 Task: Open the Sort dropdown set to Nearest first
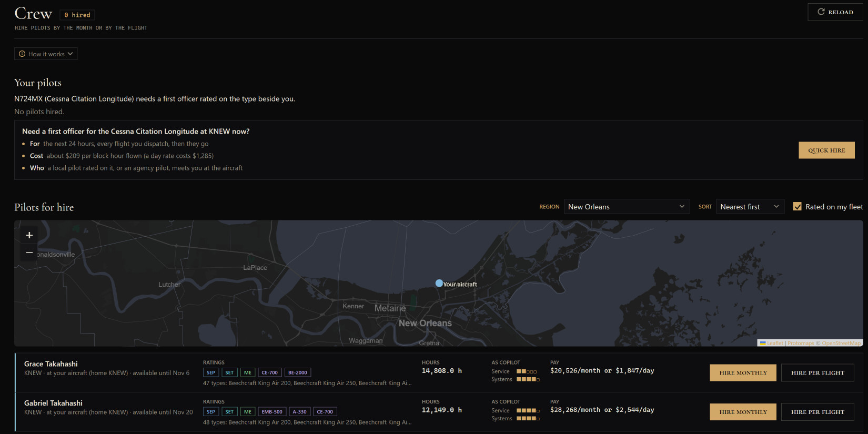[750, 207]
